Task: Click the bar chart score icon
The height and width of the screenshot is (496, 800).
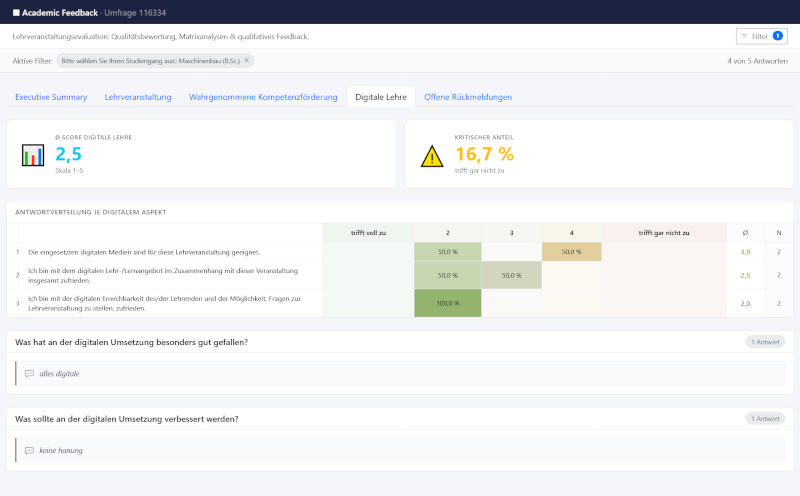Action: coord(33,155)
